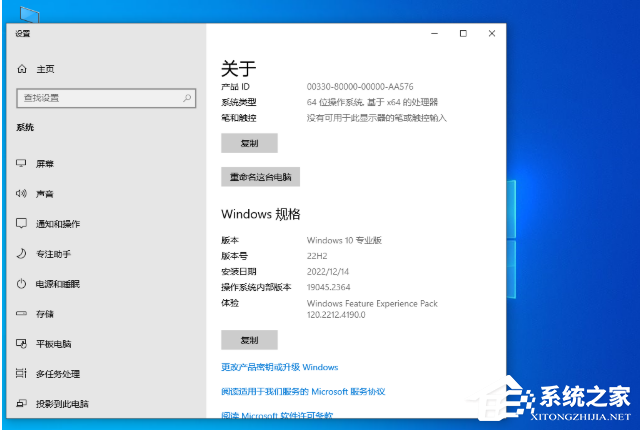Image resolution: width=640 pixels, height=430 pixels.
Task: Open the Microsoft 软件许可条款 link
Action: 277,414
